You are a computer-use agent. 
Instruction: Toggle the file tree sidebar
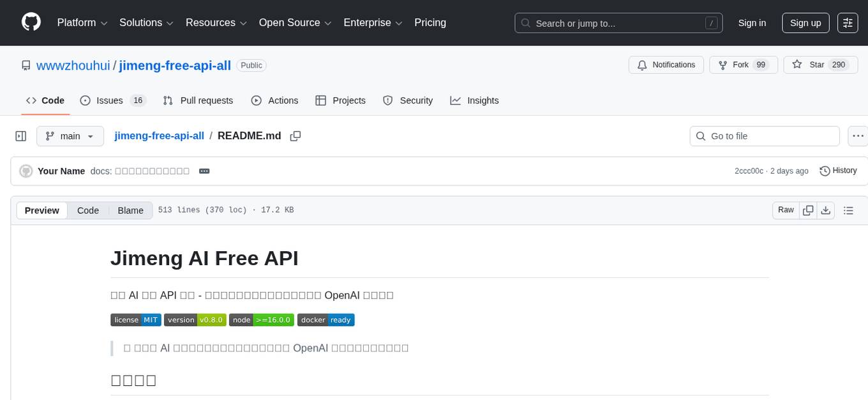pyautogui.click(x=20, y=135)
